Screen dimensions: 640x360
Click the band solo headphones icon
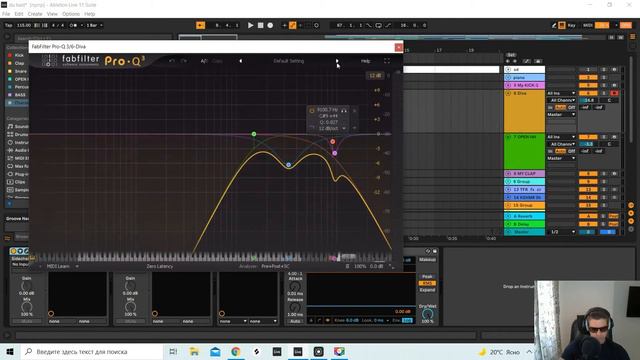(x=344, y=110)
